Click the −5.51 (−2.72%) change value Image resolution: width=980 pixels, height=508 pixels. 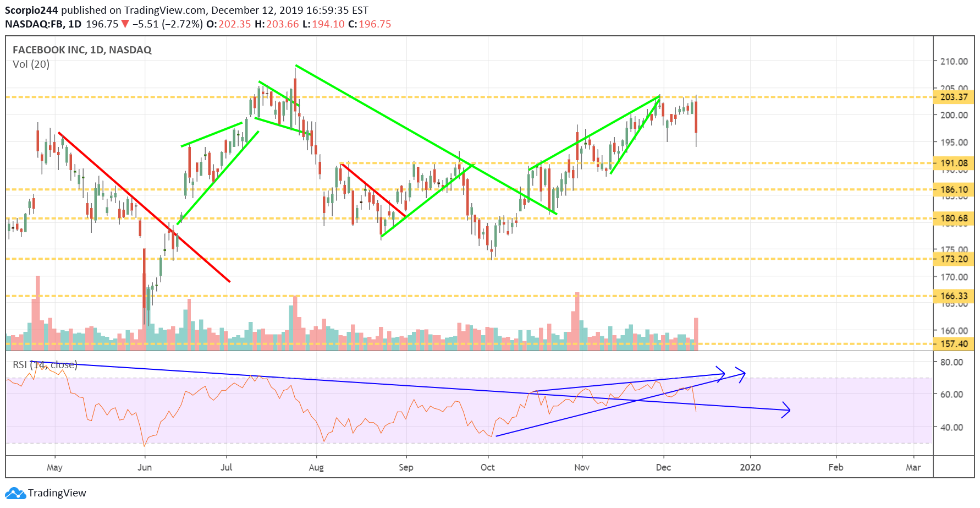168,24
